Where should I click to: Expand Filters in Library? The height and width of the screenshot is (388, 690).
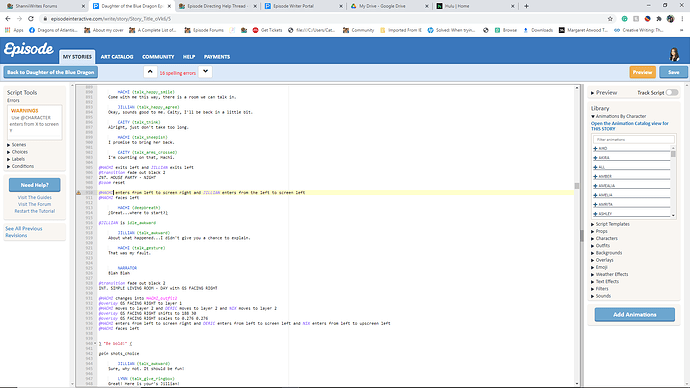[600, 289]
